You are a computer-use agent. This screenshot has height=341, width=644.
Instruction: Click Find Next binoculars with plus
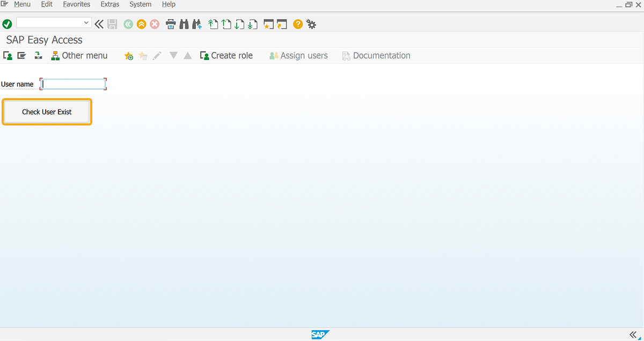[x=196, y=24]
